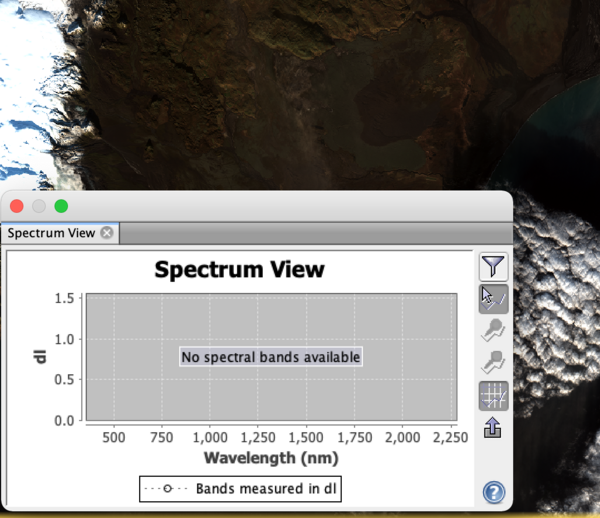The height and width of the screenshot is (518, 600).
Task: Export the spectra with the arrow icon
Action: [x=494, y=428]
